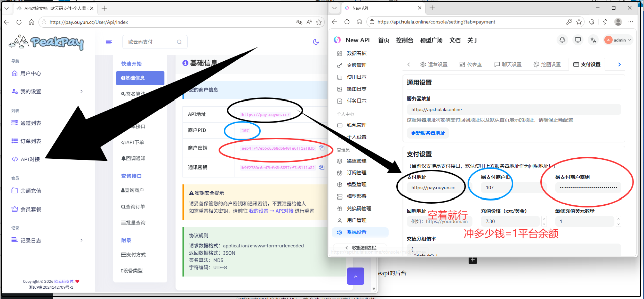Click the browser extensions puzzle icon
The width and height of the screenshot is (644, 299).
[592, 22]
